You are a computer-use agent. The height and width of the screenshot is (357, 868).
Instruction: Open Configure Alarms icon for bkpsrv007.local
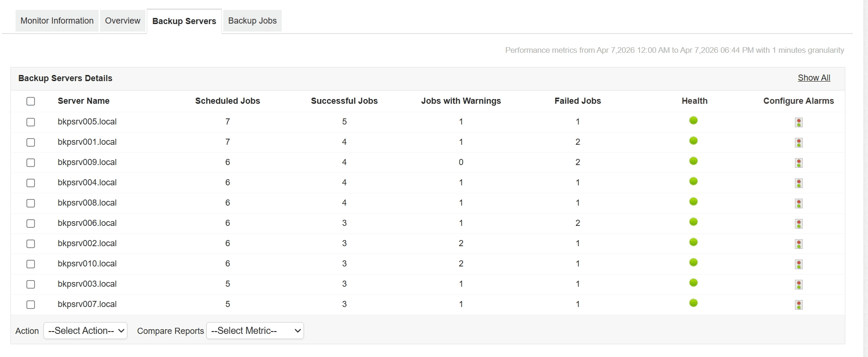(799, 305)
